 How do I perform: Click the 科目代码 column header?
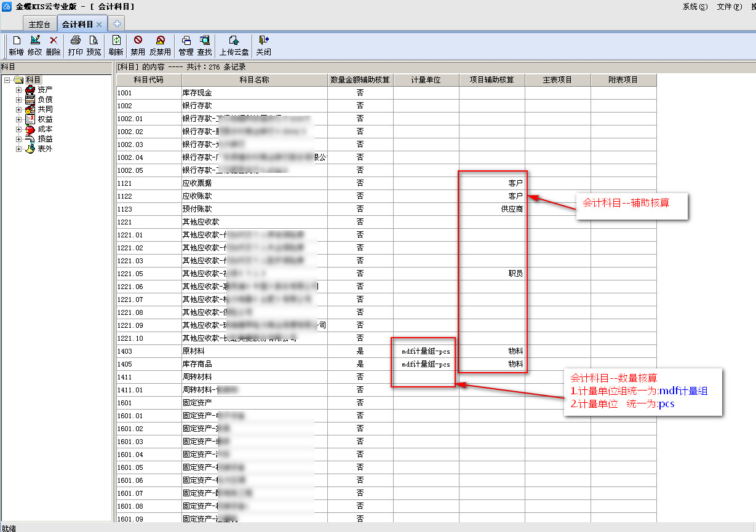149,80
